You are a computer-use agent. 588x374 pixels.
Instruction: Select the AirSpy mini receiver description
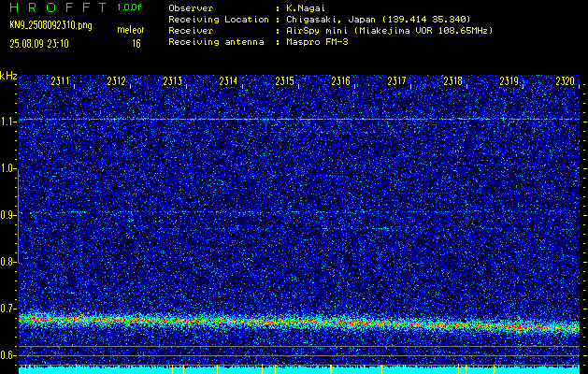(x=389, y=31)
